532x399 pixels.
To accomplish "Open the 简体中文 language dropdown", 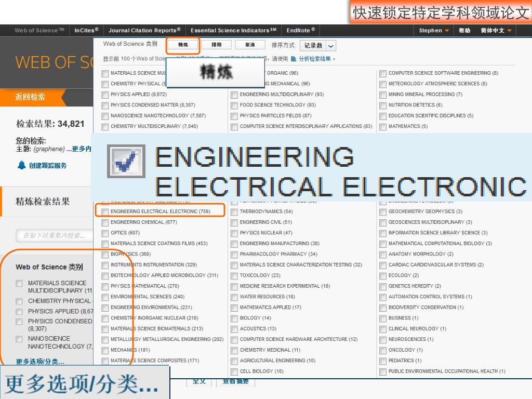I will (496, 30).
